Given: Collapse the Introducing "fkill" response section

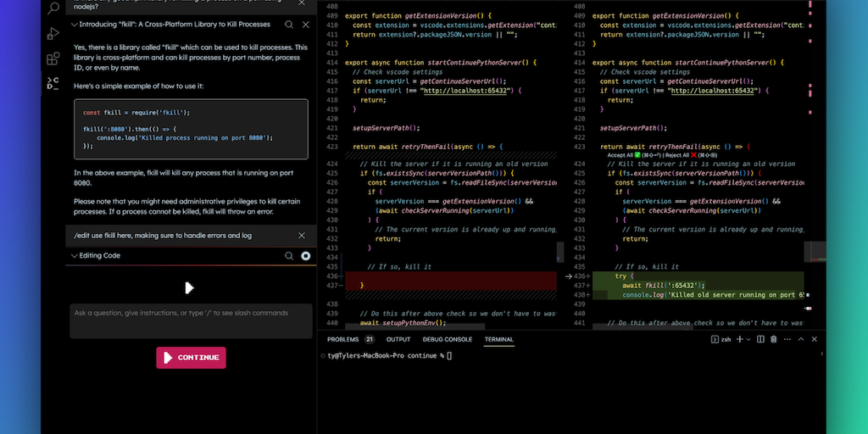Looking at the screenshot, I should click(x=74, y=25).
